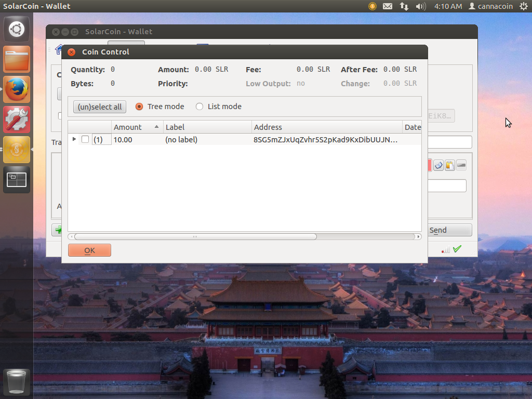Click the Low Output value no
The width and height of the screenshot is (532, 399).
tap(301, 84)
